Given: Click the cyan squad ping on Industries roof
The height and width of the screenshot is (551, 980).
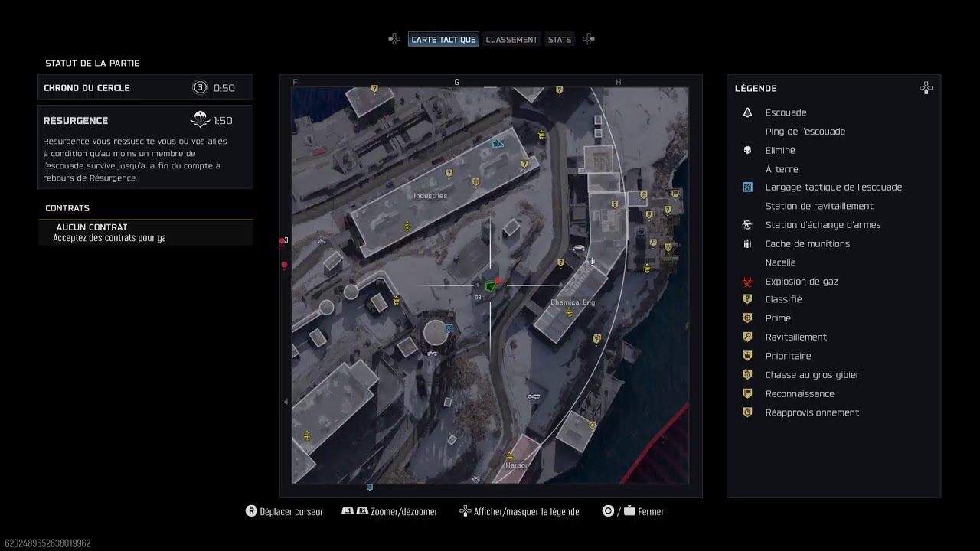Looking at the screenshot, I should (x=498, y=142).
